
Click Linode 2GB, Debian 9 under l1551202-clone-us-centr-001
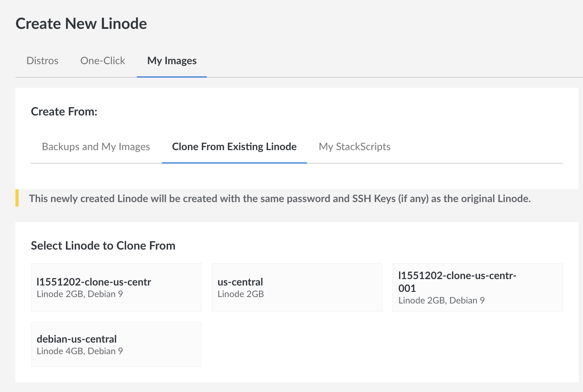point(441,301)
